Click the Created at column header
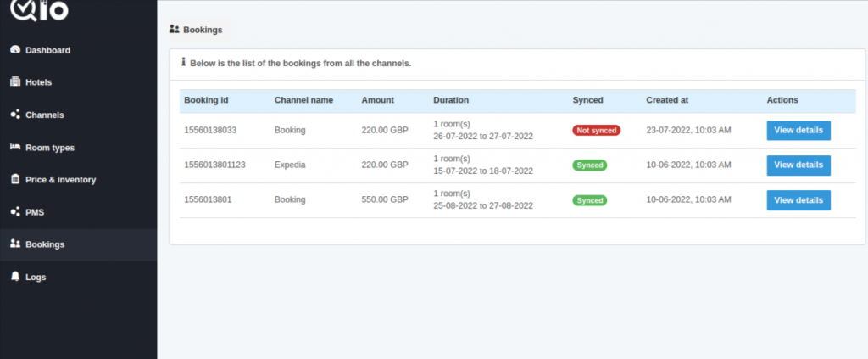Screen dimensions: 868x359 click(x=667, y=100)
